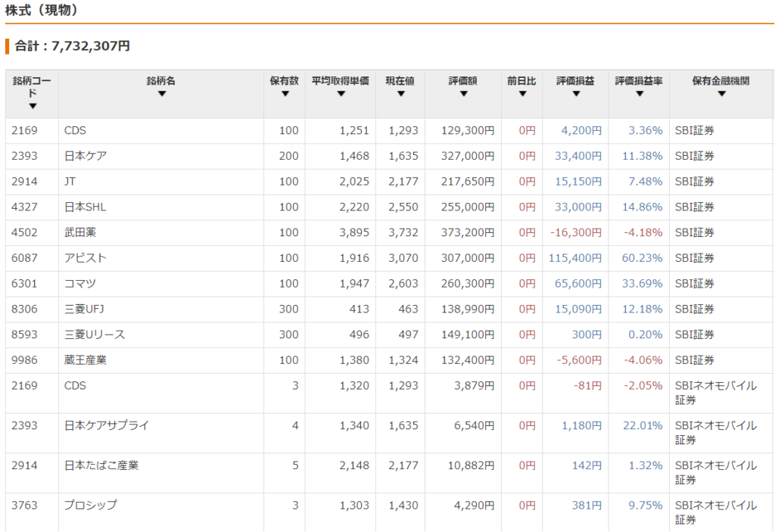Click average price 3,895
The width and height of the screenshot is (775, 532).
click(x=354, y=232)
